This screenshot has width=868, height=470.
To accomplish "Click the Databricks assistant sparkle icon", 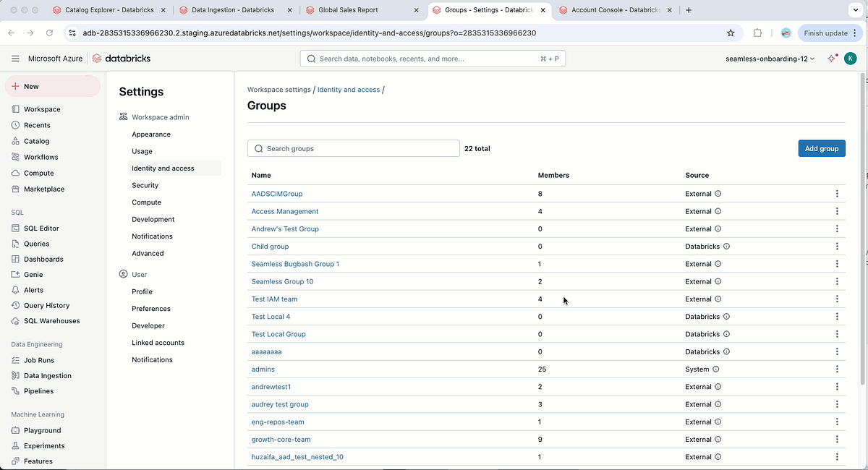I will click(x=831, y=58).
